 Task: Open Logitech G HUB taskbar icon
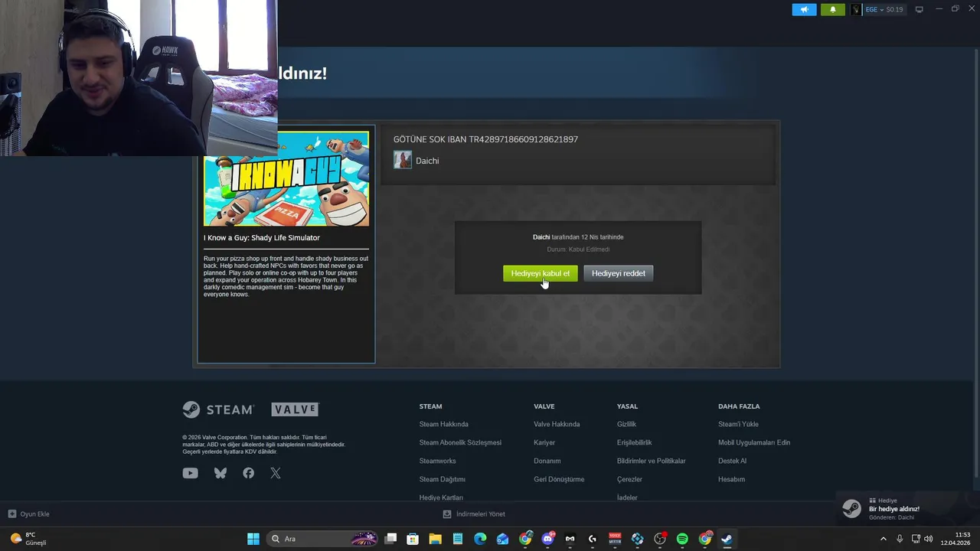(593, 539)
